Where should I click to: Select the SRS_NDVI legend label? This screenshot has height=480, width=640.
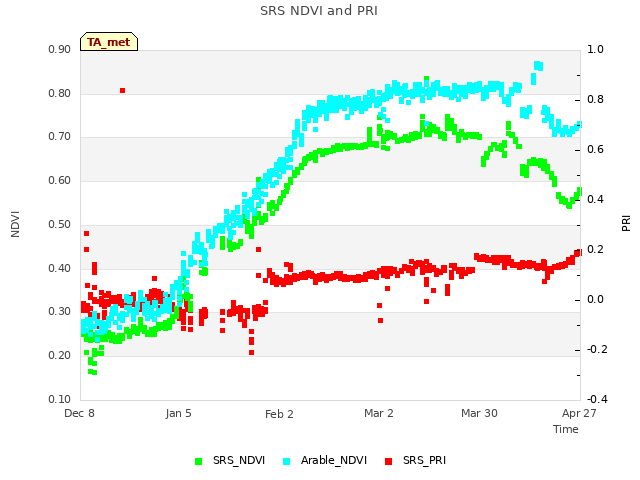pos(239,460)
